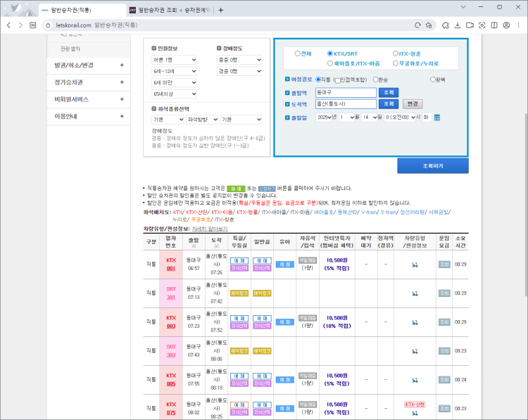
Task: Open a new tab with the plus icon
Action: pyautogui.click(x=220, y=10)
